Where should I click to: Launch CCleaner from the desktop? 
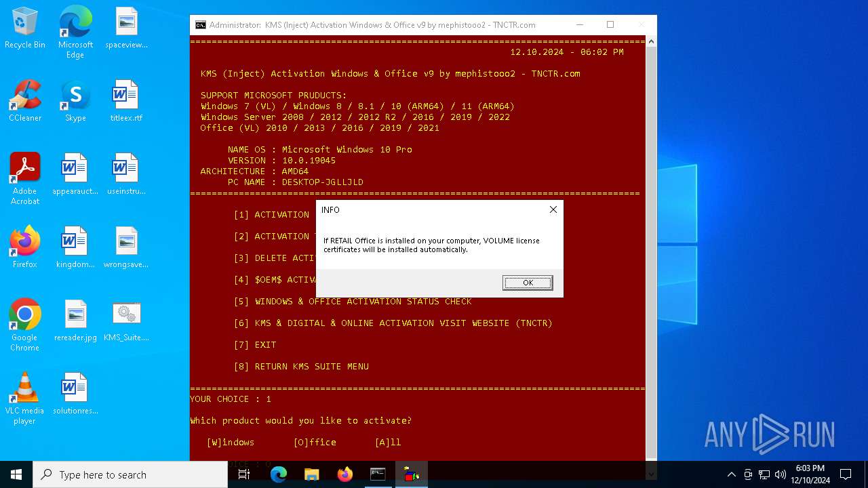[25, 101]
